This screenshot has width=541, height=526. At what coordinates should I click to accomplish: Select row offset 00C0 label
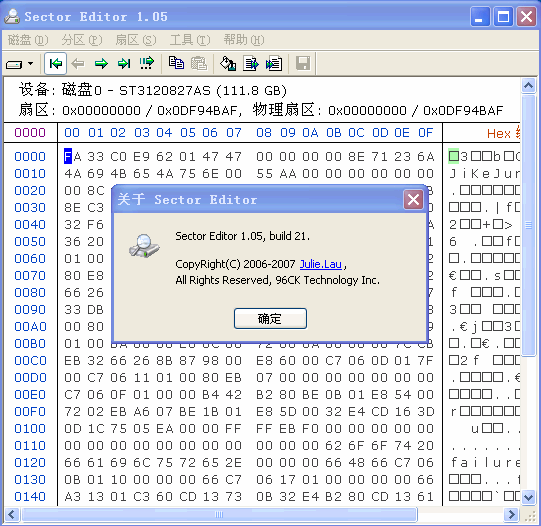coord(30,361)
